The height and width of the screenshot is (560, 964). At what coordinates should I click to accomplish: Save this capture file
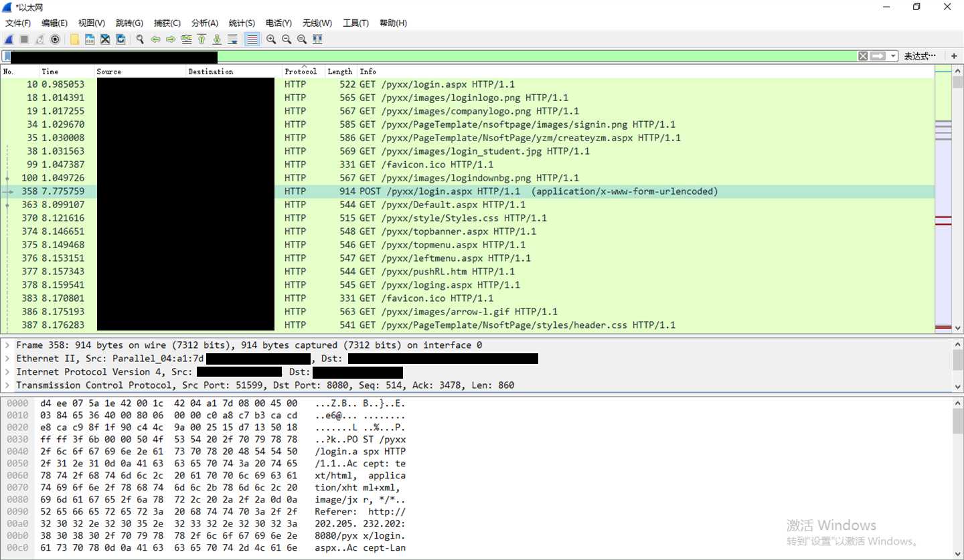point(90,39)
